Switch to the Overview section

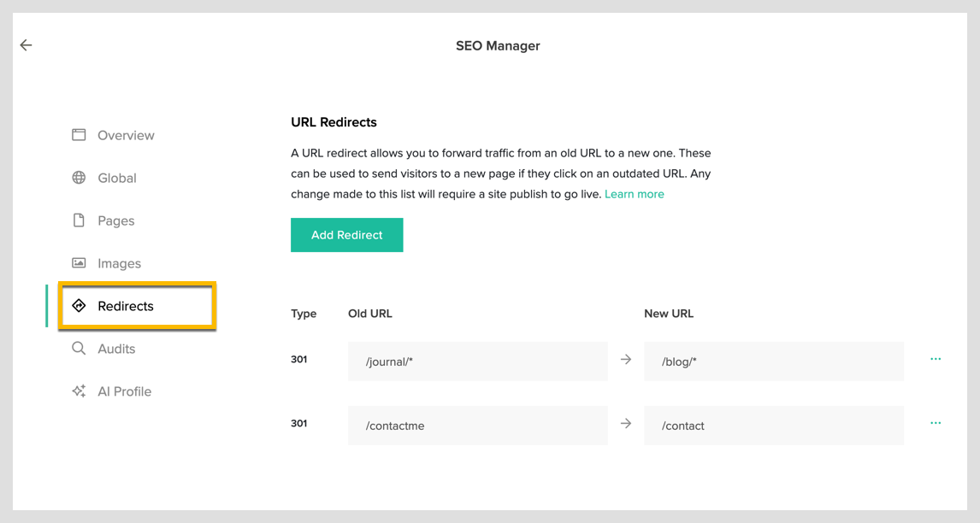pyautogui.click(x=126, y=135)
